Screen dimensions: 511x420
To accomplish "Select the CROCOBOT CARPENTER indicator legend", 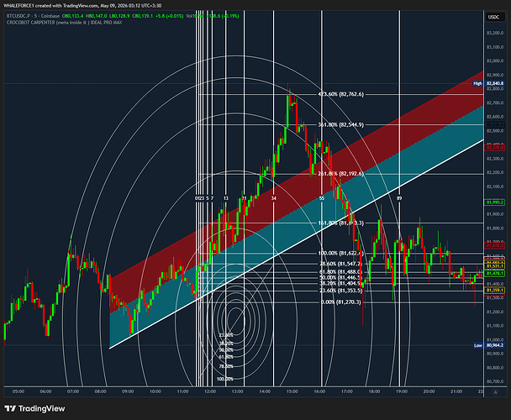I will pyautogui.click(x=64, y=23).
